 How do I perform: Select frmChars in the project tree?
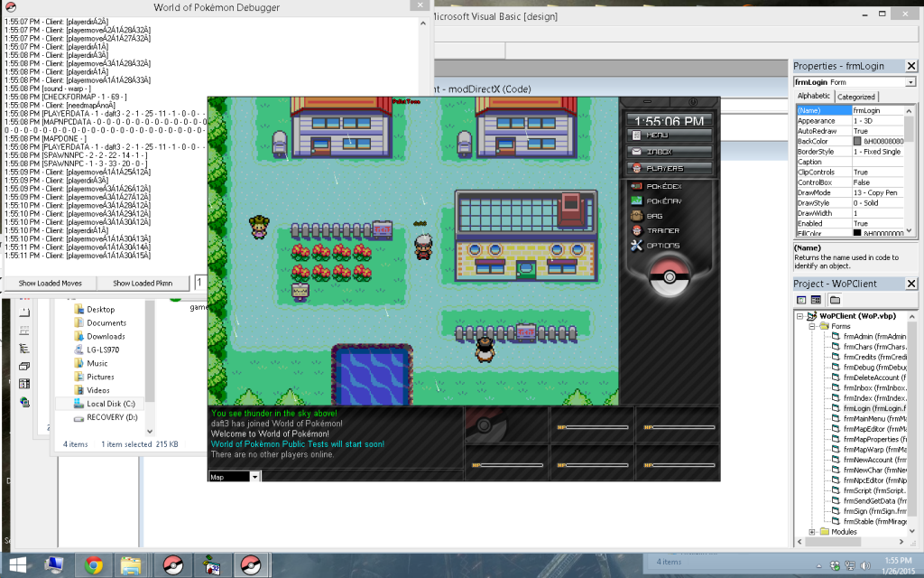click(x=869, y=347)
